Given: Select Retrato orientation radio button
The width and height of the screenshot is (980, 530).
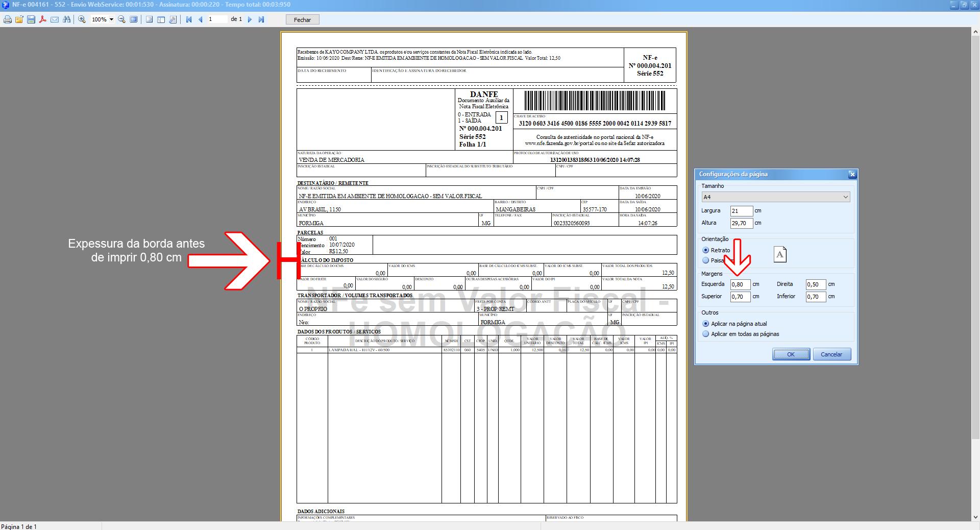Looking at the screenshot, I should pos(706,250).
